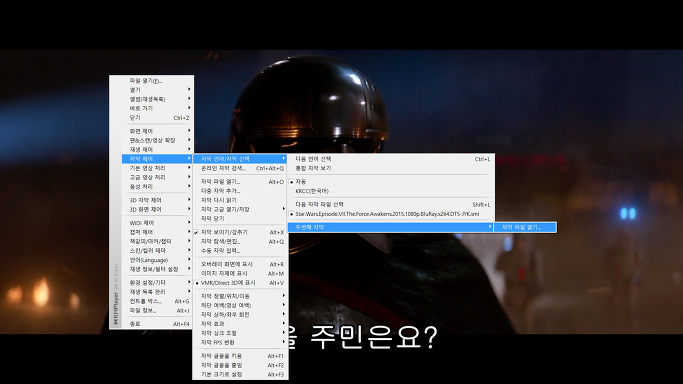Select 'VMR/Direct 3D에 표시' option
The height and width of the screenshot is (384, 683).
240,283
